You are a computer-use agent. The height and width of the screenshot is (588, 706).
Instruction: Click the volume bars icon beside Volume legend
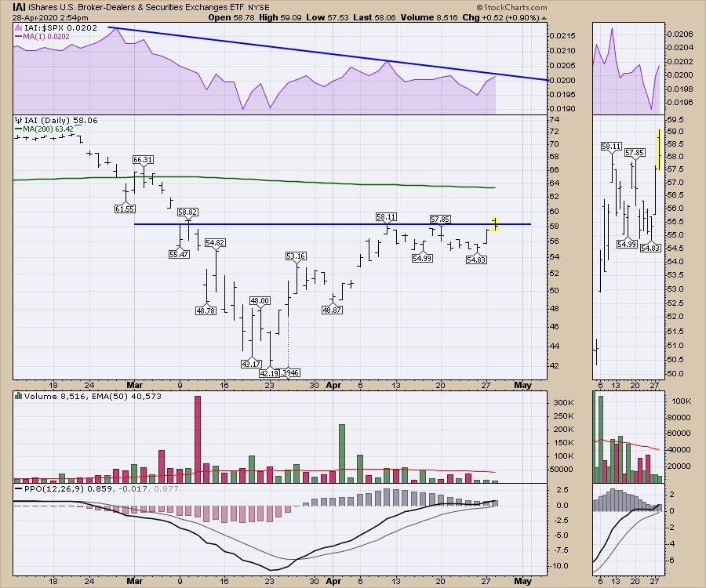click(x=19, y=397)
